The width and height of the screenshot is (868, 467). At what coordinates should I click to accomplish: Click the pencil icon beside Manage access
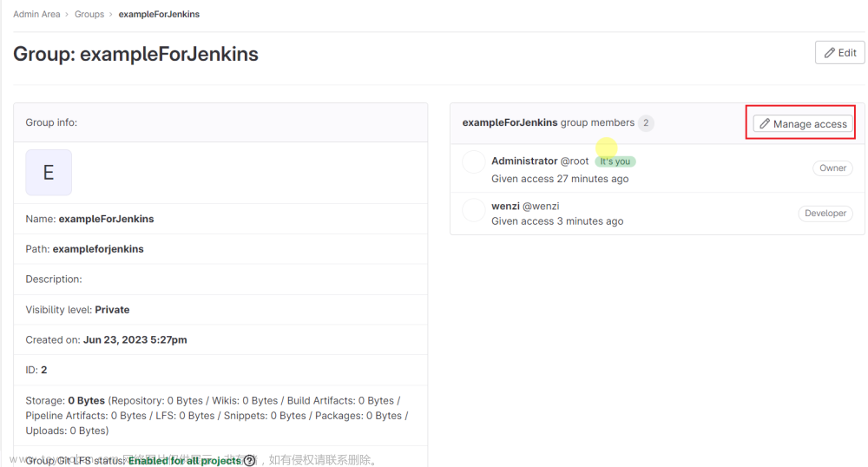click(765, 123)
